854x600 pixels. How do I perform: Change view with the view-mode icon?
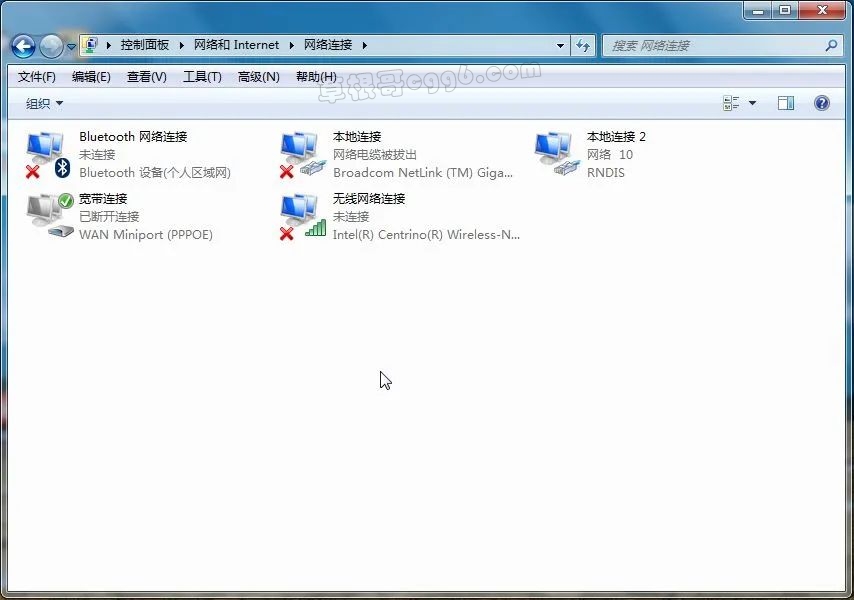click(x=731, y=103)
